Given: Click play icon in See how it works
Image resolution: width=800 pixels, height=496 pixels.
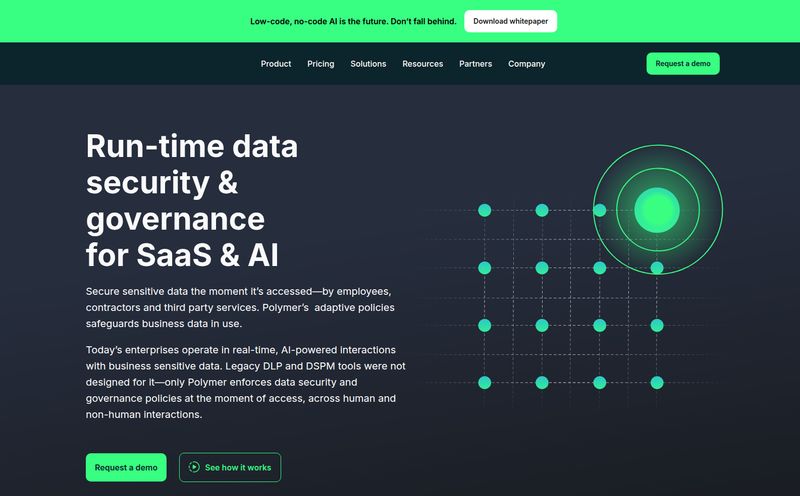Looking at the screenshot, I should click(194, 467).
